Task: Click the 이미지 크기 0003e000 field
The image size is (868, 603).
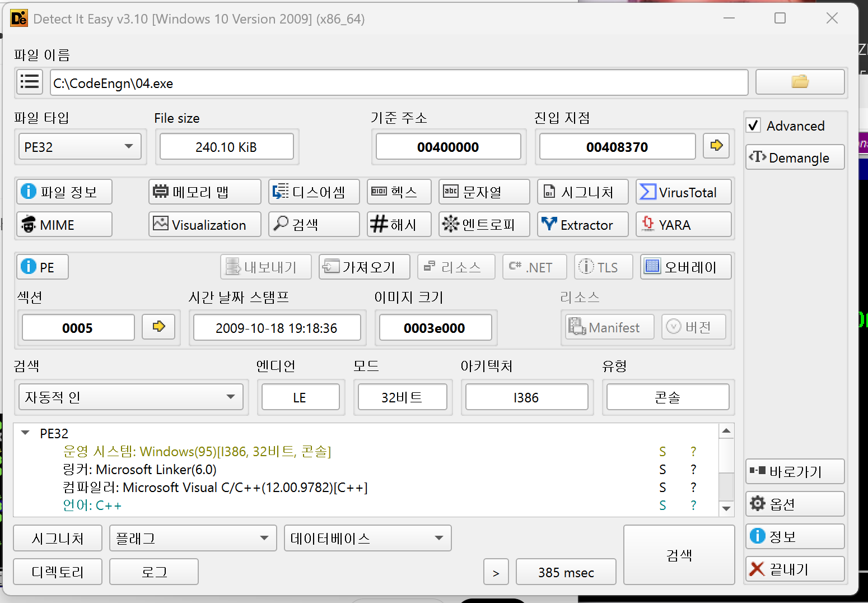Action: (x=436, y=327)
